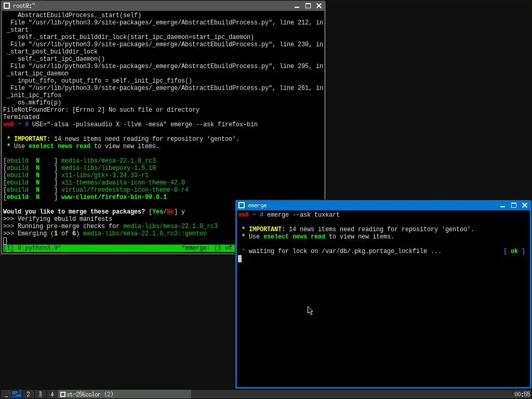Click the 'emerge --ask tuxkart' command line
532x399 pixels.
point(303,215)
